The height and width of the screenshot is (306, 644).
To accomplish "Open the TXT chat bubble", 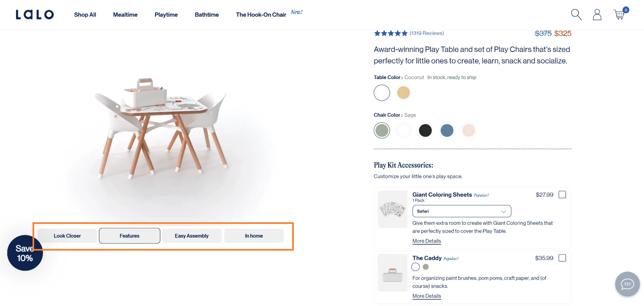I will (627, 284).
